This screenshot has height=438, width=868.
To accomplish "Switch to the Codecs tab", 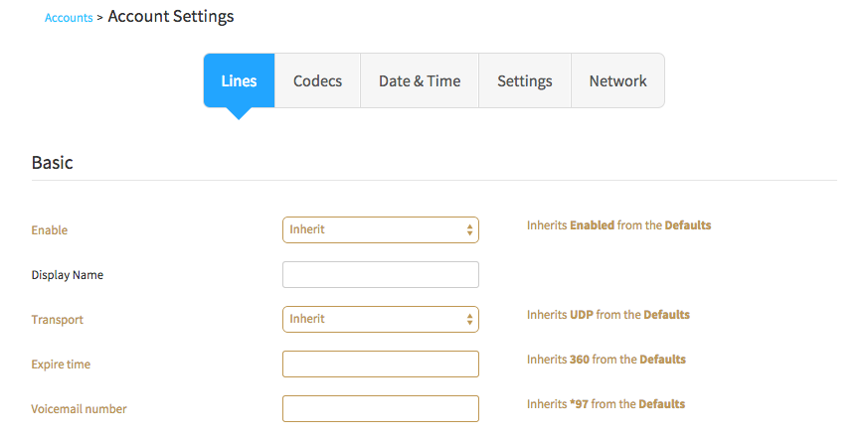I will coord(317,80).
